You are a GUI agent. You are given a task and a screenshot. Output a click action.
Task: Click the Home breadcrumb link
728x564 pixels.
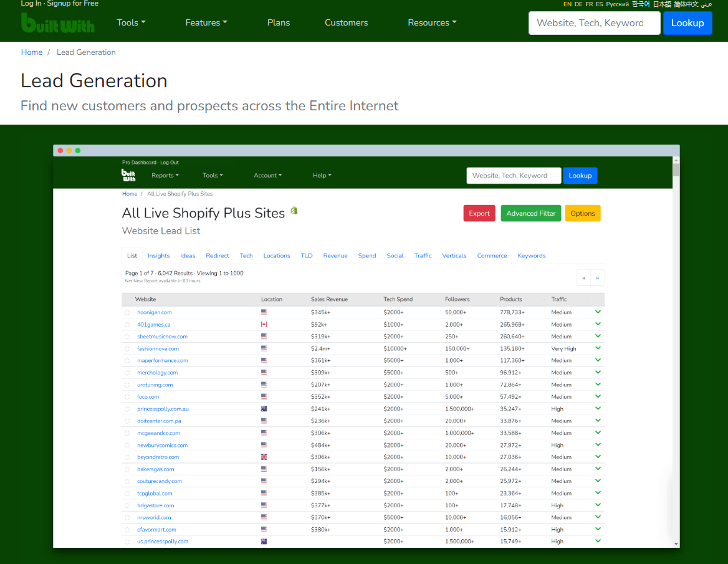click(x=32, y=52)
